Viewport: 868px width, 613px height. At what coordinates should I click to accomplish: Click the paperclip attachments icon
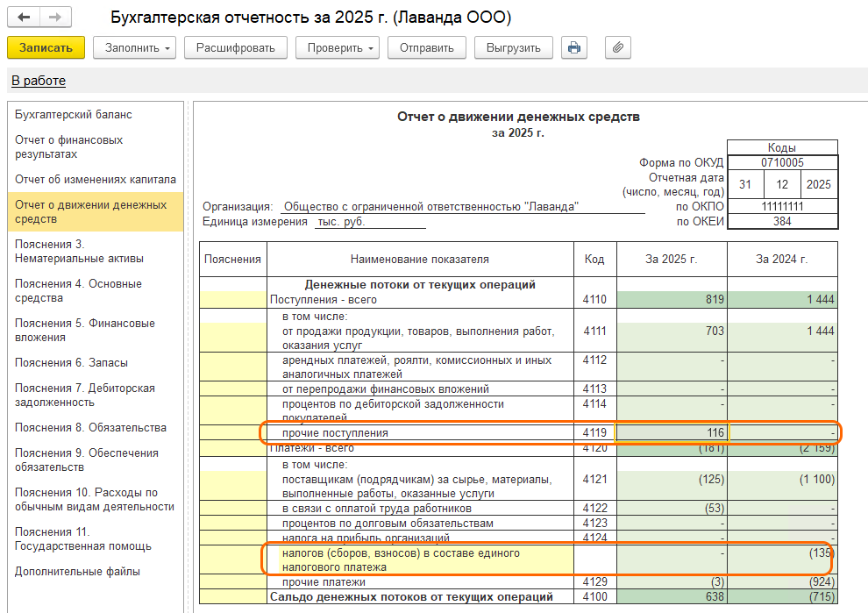coord(618,47)
